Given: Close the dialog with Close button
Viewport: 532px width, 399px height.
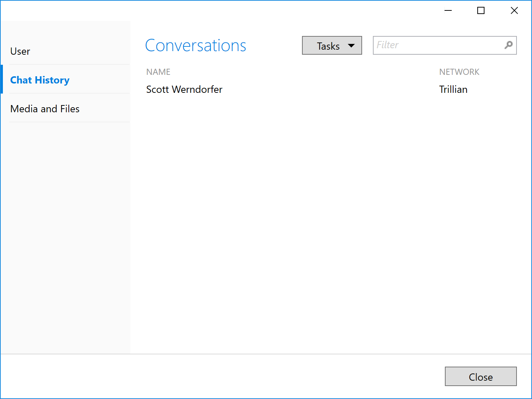Looking at the screenshot, I should click(481, 376).
